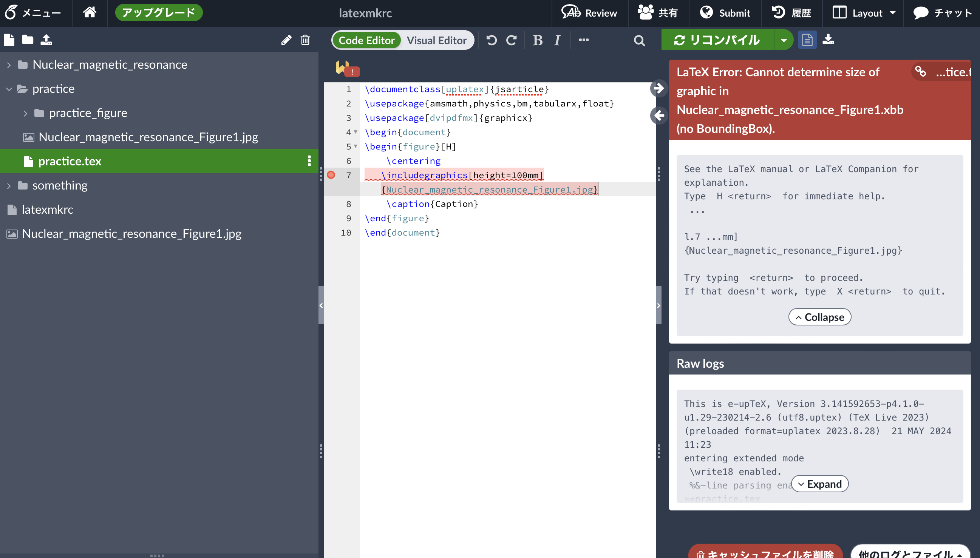Click the rename pencil icon
The width and height of the screenshot is (980, 558).
[286, 40]
